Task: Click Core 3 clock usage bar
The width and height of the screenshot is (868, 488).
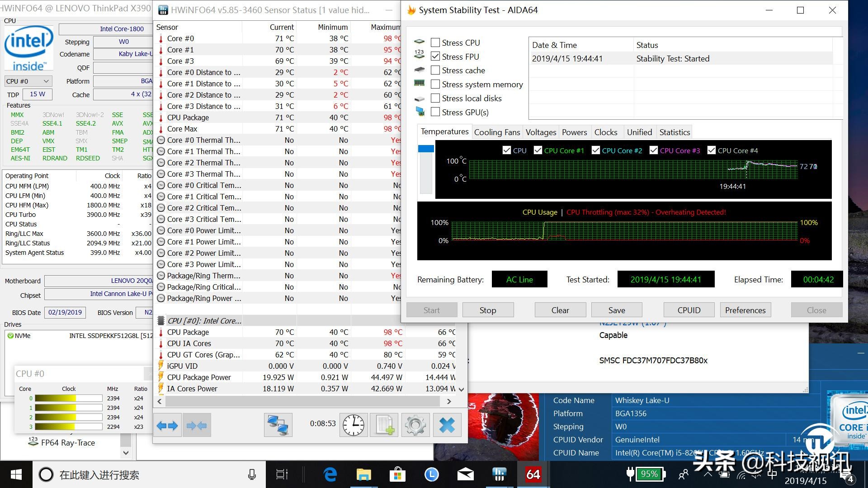Action: [68, 427]
